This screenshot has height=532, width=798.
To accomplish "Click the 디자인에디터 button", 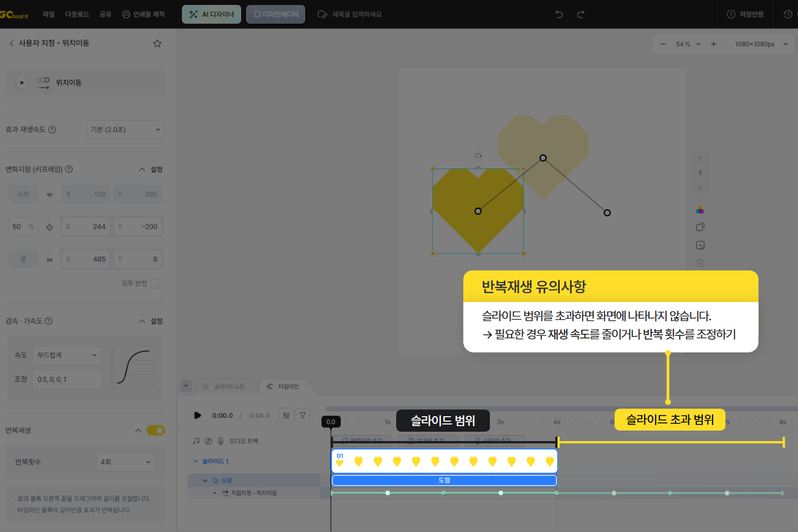I will pyautogui.click(x=275, y=14).
